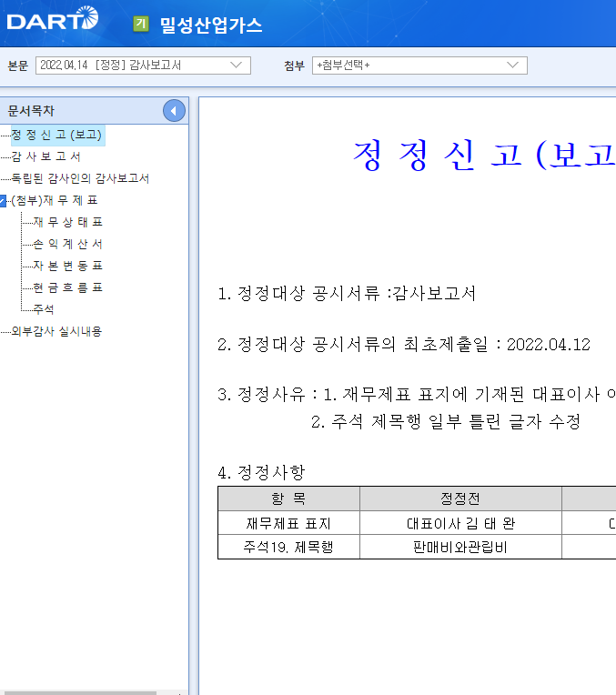616x695 pixels.
Task: Click the 2022.04.12 submission date text
Action: pyautogui.click(x=549, y=345)
